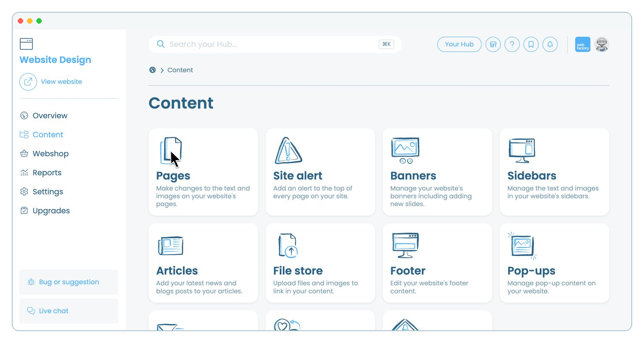The width and height of the screenshot is (644, 343).
Task: Click "Manage the text and images" Sidebars description
Action: tap(553, 192)
